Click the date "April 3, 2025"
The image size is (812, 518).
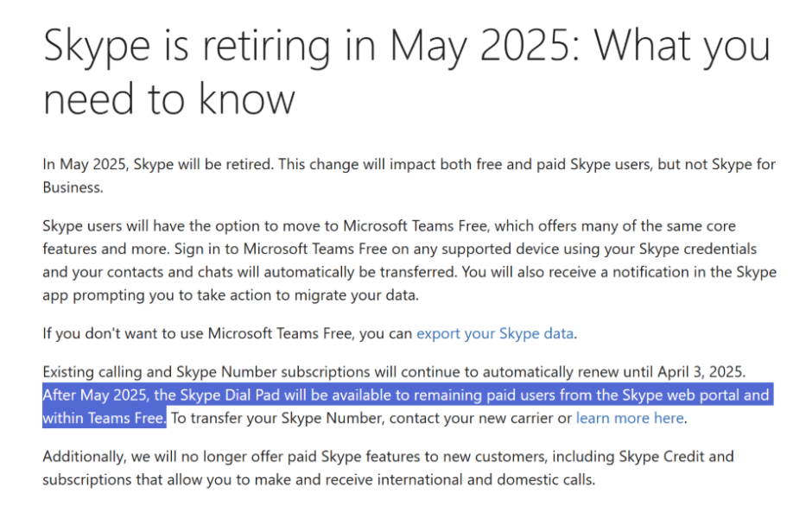tap(701, 372)
